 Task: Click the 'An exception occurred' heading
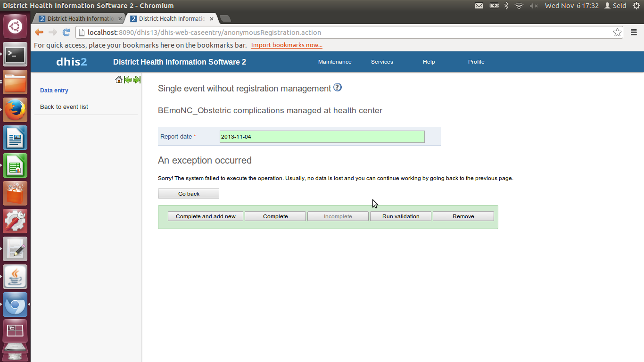click(205, 160)
